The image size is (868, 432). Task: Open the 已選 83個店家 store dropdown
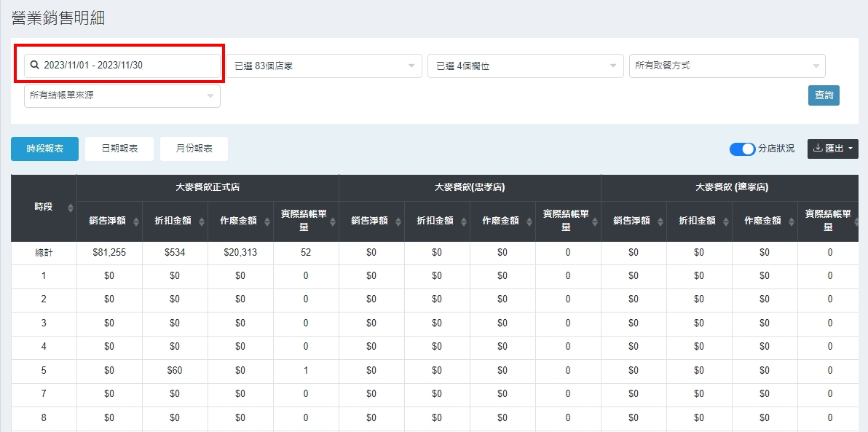323,66
